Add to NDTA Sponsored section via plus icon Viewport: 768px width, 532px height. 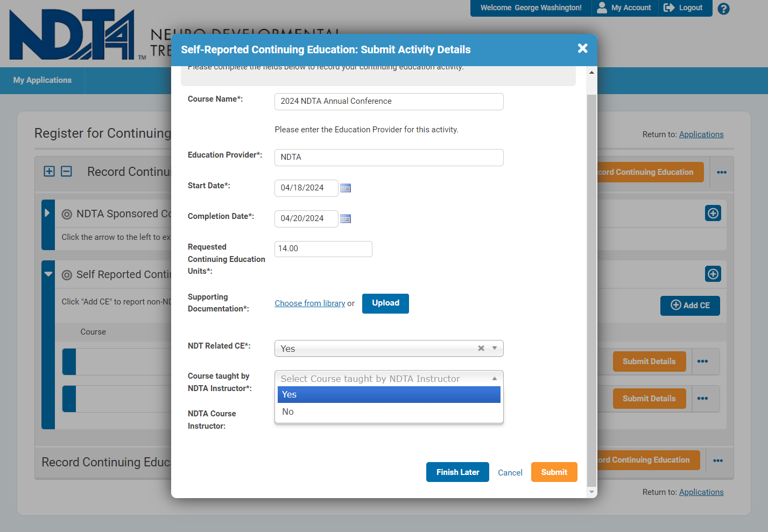tap(713, 214)
